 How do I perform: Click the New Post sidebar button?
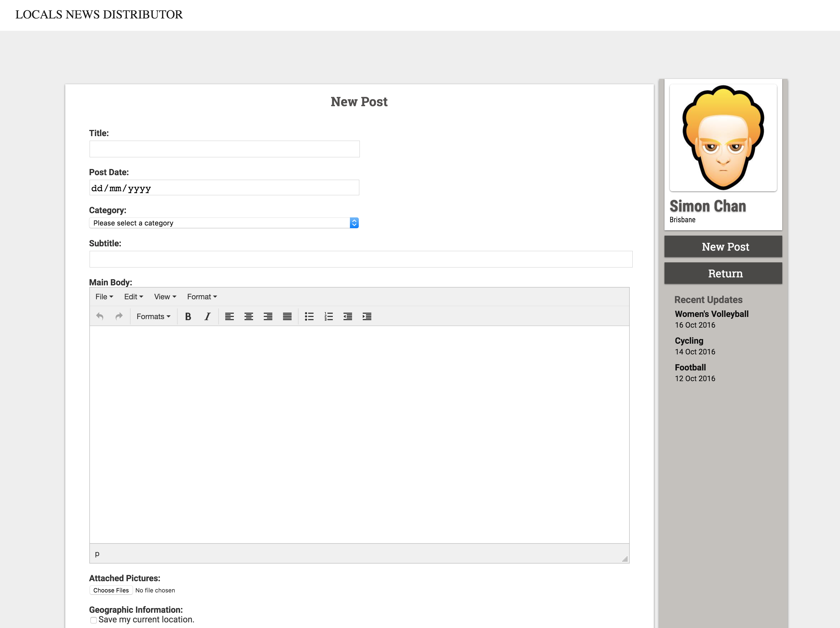coord(723,246)
